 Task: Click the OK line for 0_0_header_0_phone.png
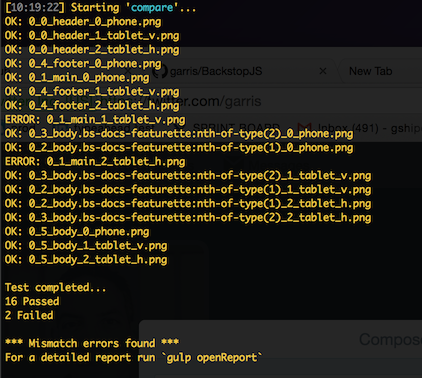pos(83,21)
